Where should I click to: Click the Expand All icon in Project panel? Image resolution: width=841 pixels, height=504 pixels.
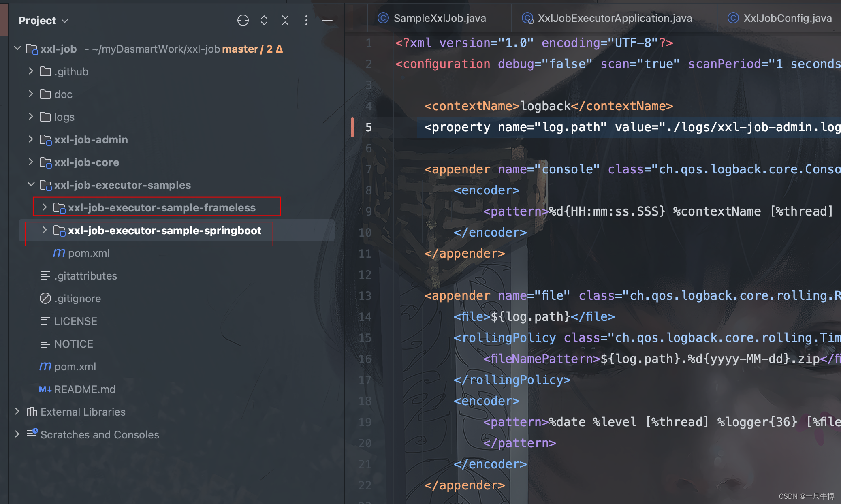264,20
